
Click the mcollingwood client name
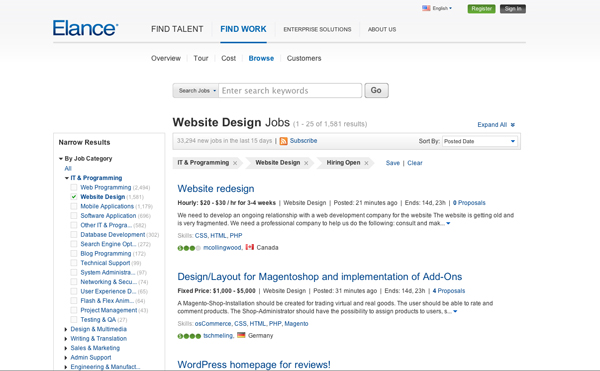pyautogui.click(x=222, y=247)
